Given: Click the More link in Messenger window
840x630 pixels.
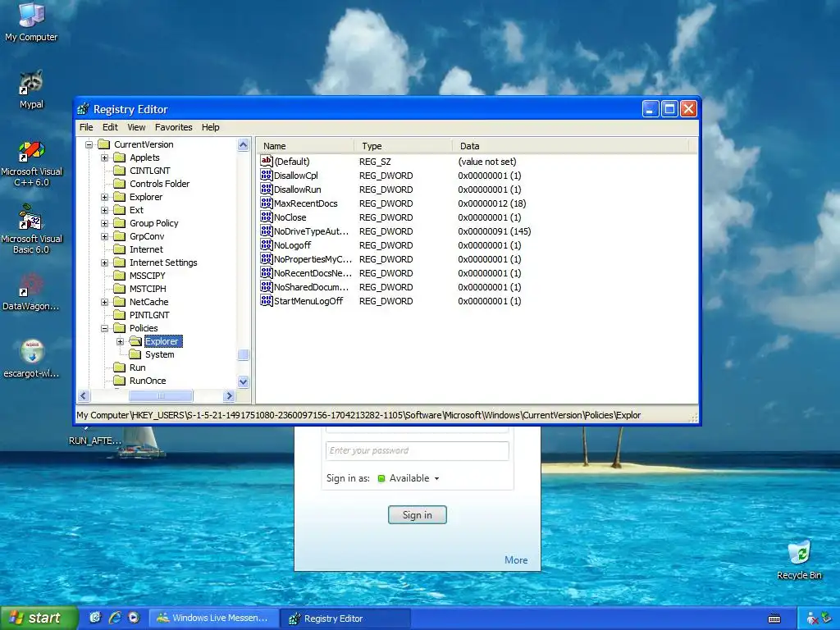Looking at the screenshot, I should coord(516,559).
